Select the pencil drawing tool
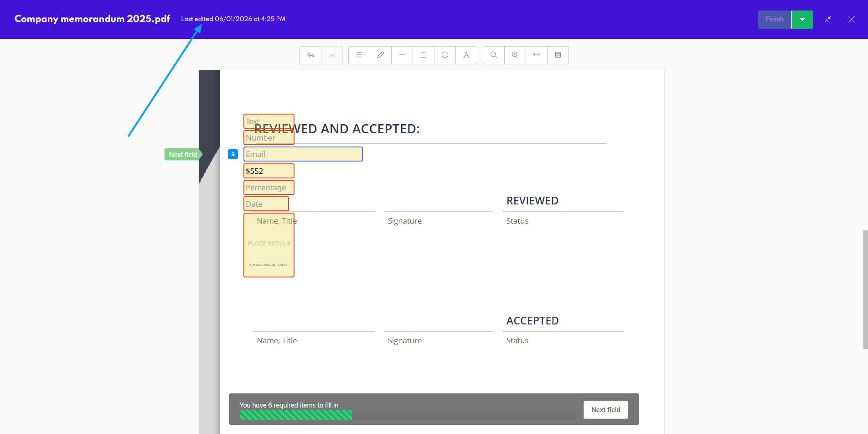This screenshot has width=868, height=434. pos(381,55)
